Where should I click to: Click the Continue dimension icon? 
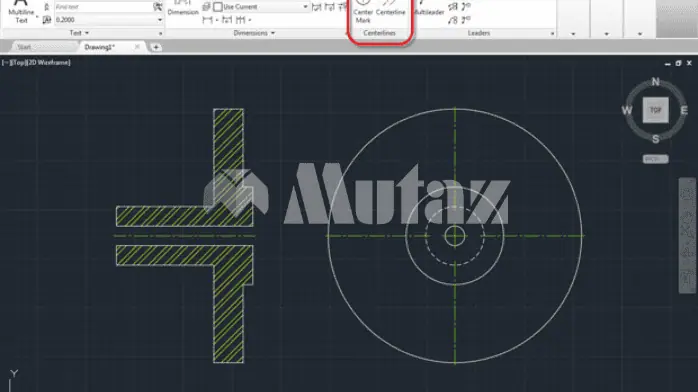tap(240, 20)
